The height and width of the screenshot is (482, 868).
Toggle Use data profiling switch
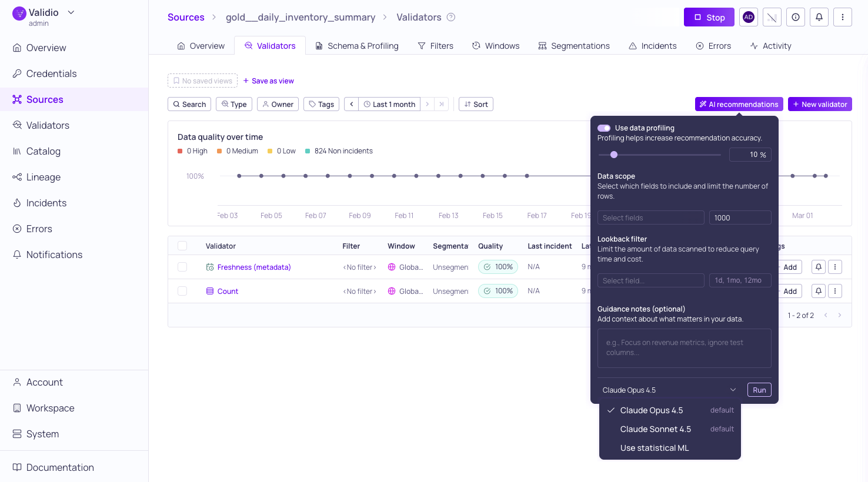(604, 128)
